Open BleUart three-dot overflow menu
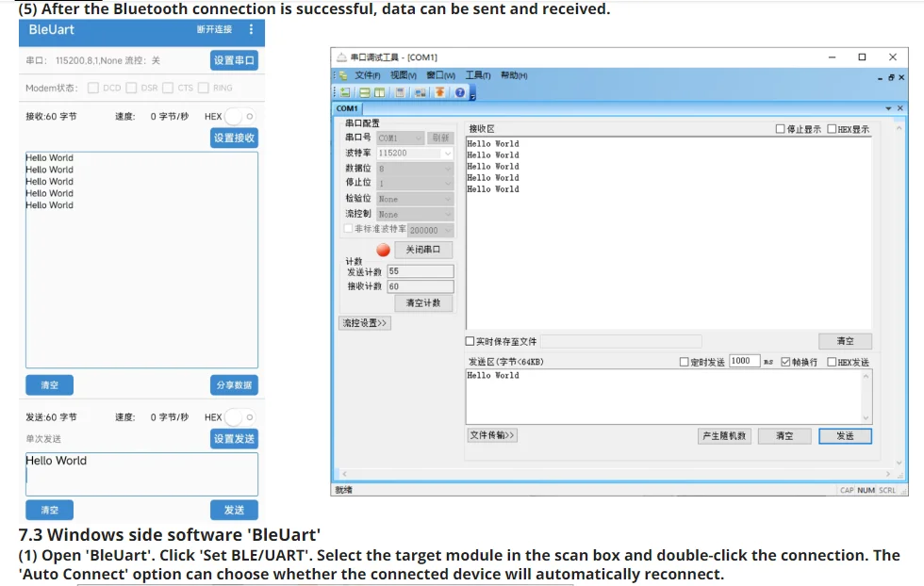Viewport: 924px width, 586px height. tap(251, 29)
